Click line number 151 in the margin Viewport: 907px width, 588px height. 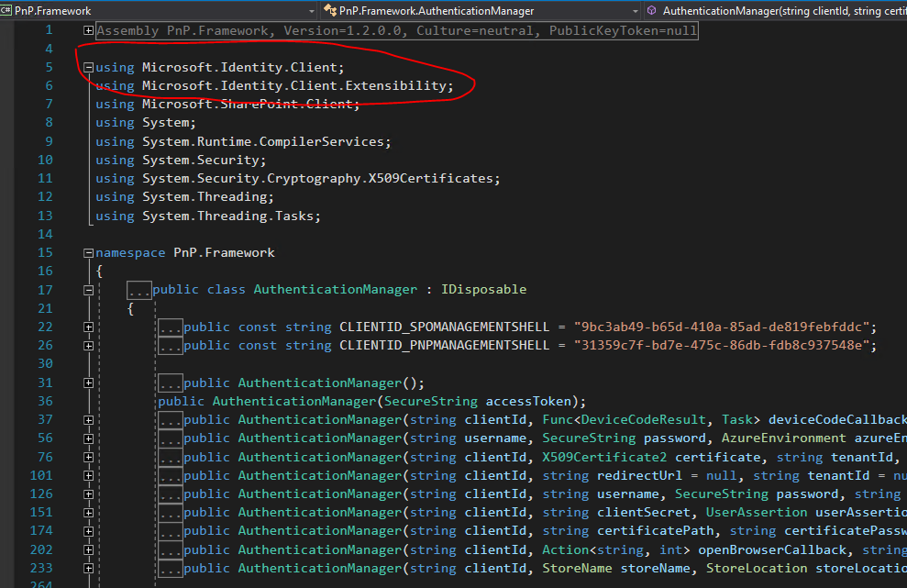(x=43, y=512)
